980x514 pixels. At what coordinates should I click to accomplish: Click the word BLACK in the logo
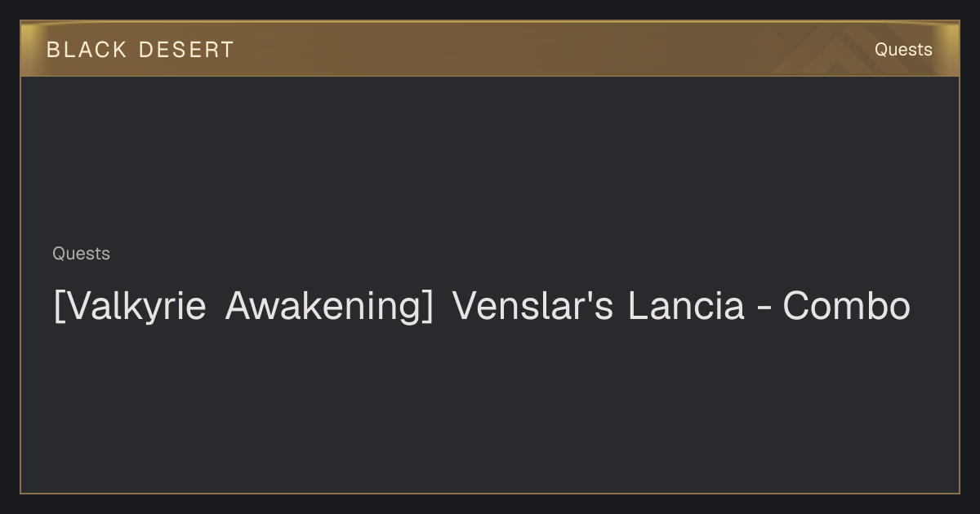tap(87, 50)
